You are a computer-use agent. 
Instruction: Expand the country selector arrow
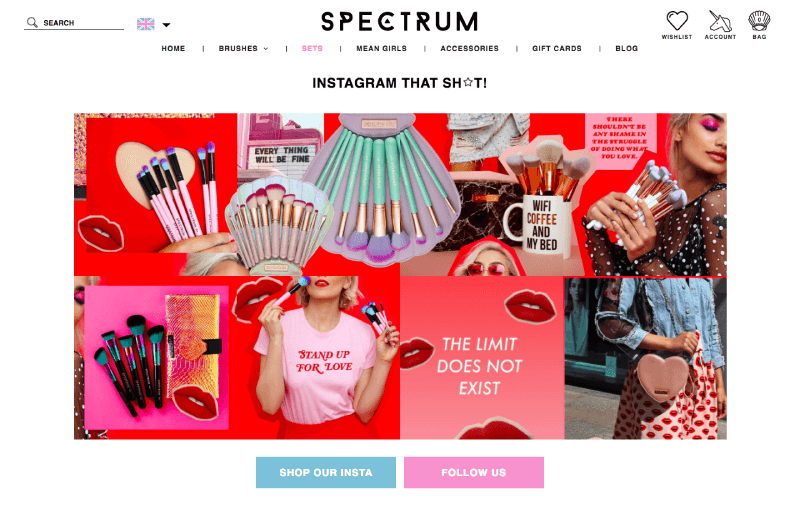(x=166, y=24)
